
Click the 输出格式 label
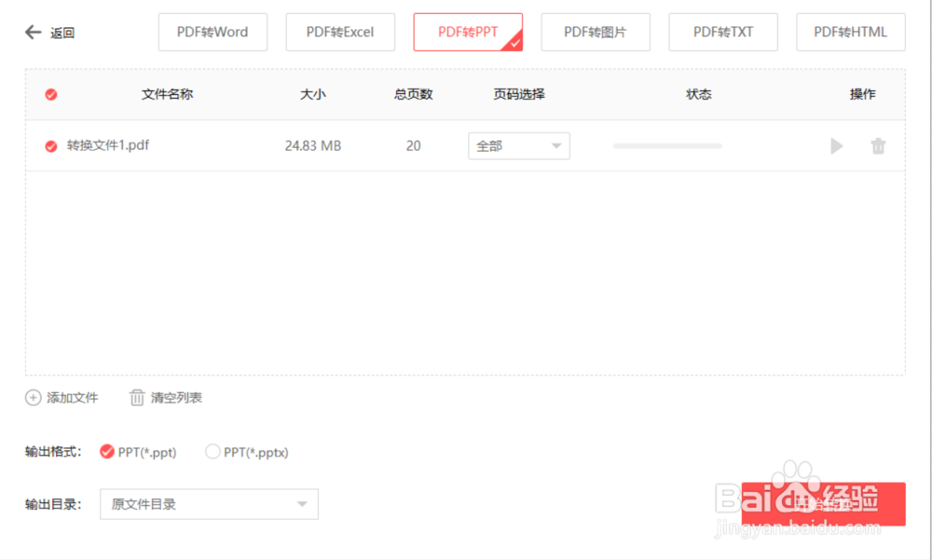coord(53,452)
